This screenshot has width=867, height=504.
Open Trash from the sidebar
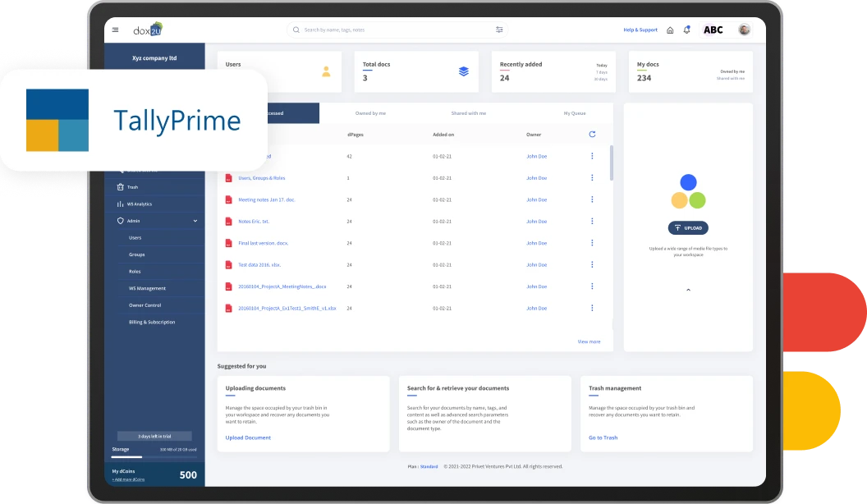click(x=132, y=187)
